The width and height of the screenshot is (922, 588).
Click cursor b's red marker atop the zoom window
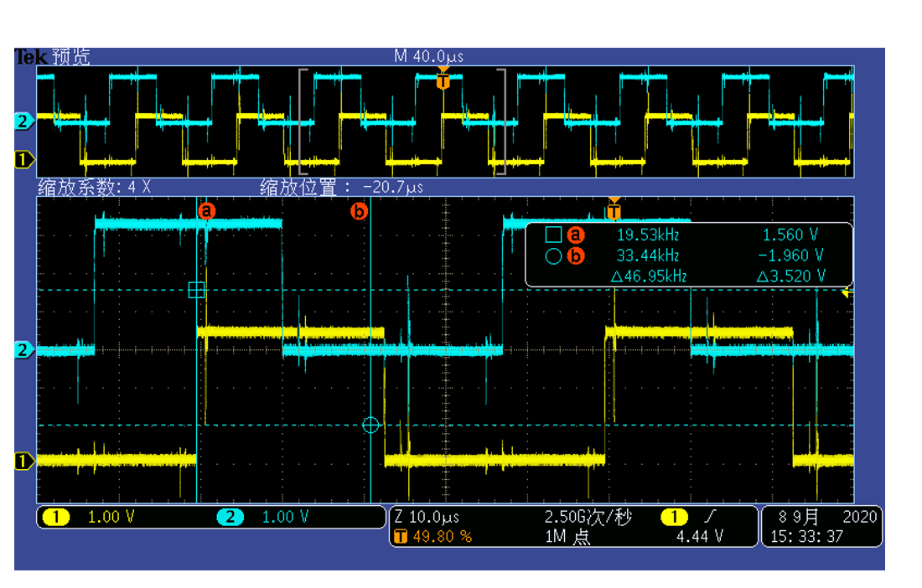[359, 211]
